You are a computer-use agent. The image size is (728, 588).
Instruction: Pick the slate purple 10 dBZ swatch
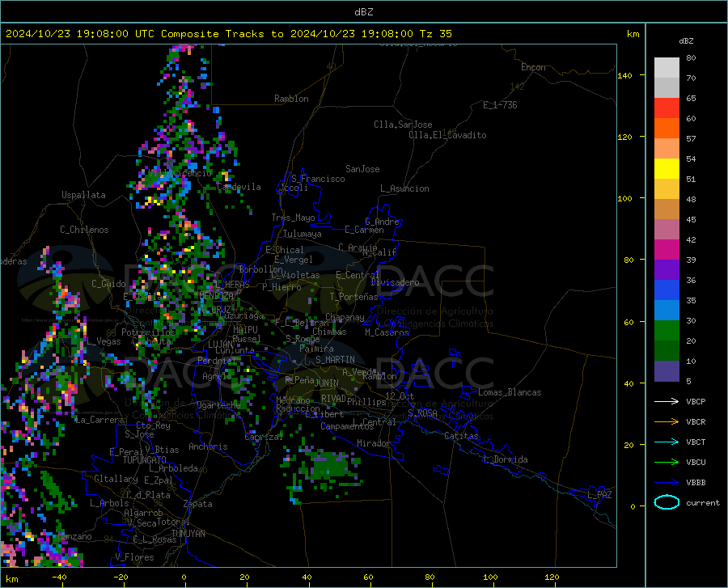click(x=667, y=371)
